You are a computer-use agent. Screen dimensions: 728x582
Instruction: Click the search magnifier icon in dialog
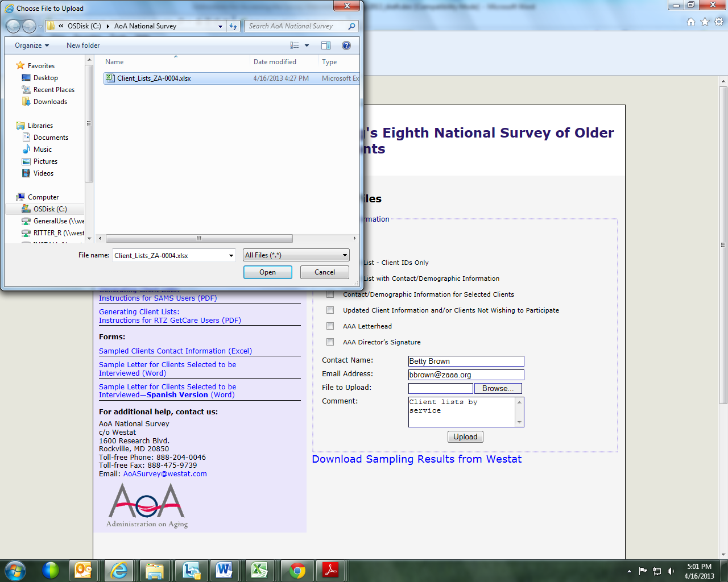[x=352, y=26]
